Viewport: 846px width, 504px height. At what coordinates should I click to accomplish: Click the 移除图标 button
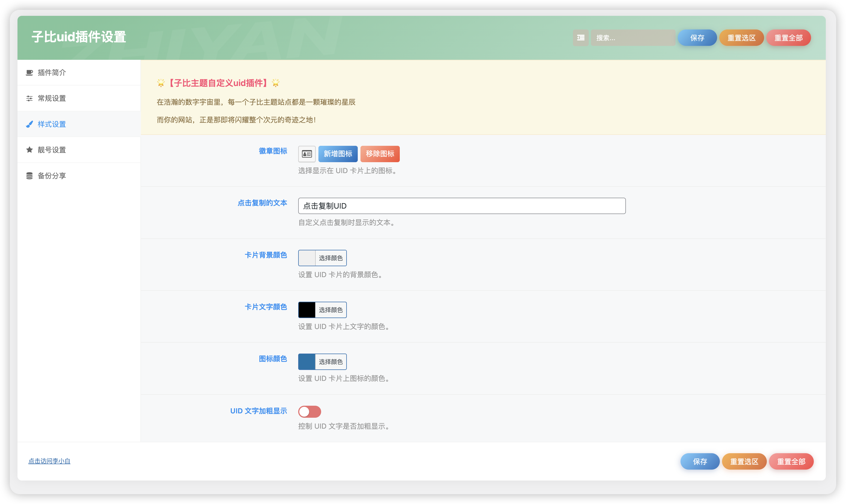pyautogui.click(x=380, y=154)
